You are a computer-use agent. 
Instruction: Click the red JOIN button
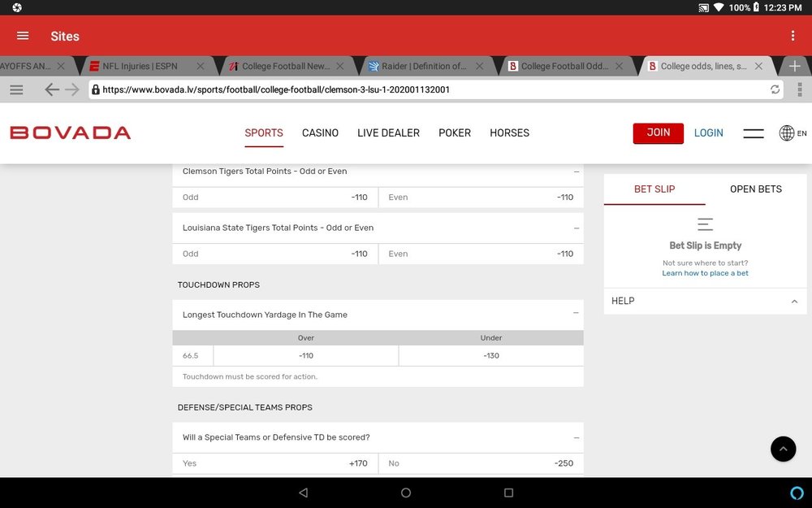click(659, 133)
